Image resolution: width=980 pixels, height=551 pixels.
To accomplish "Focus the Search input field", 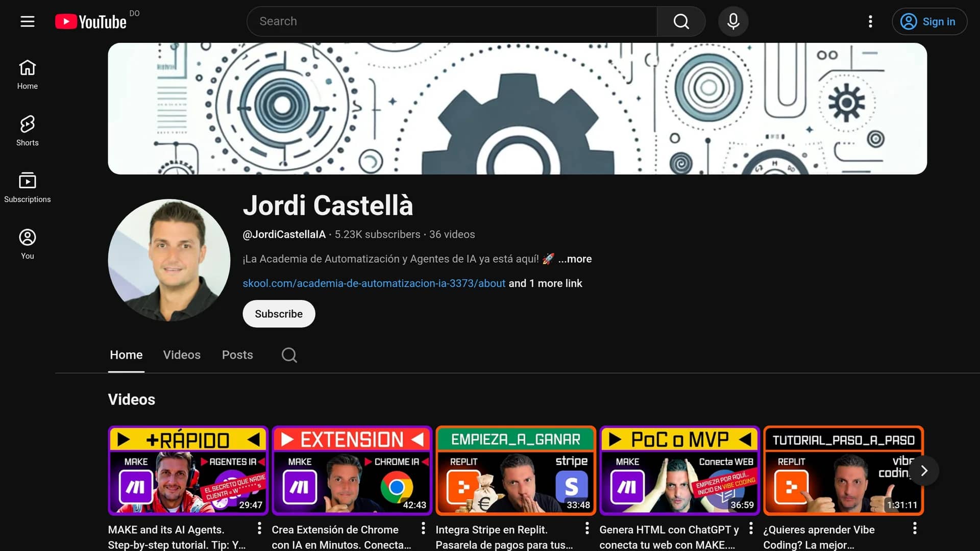I will point(452,21).
